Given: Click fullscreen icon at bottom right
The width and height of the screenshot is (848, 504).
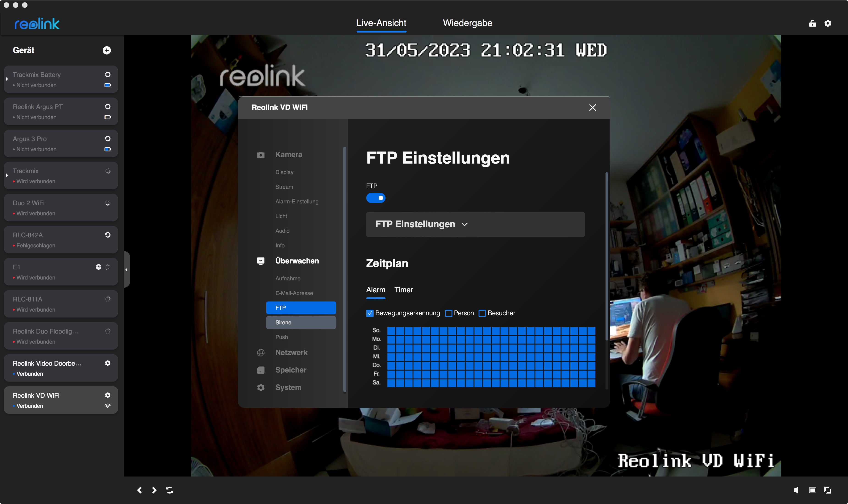Looking at the screenshot, I should click(x=828, y=490).
